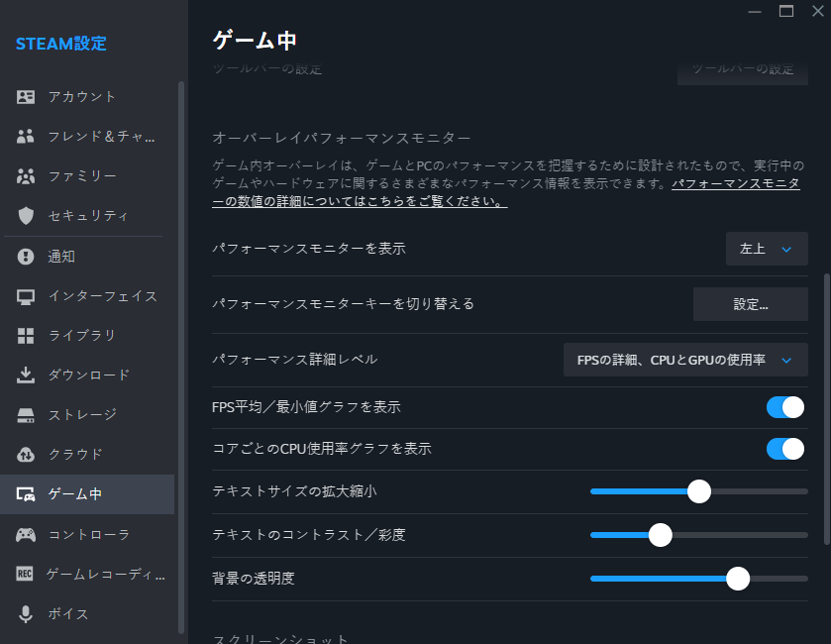The image size is (831, 644).
Task: Open the 左上 position dropdown
Action: pos(767,249)
